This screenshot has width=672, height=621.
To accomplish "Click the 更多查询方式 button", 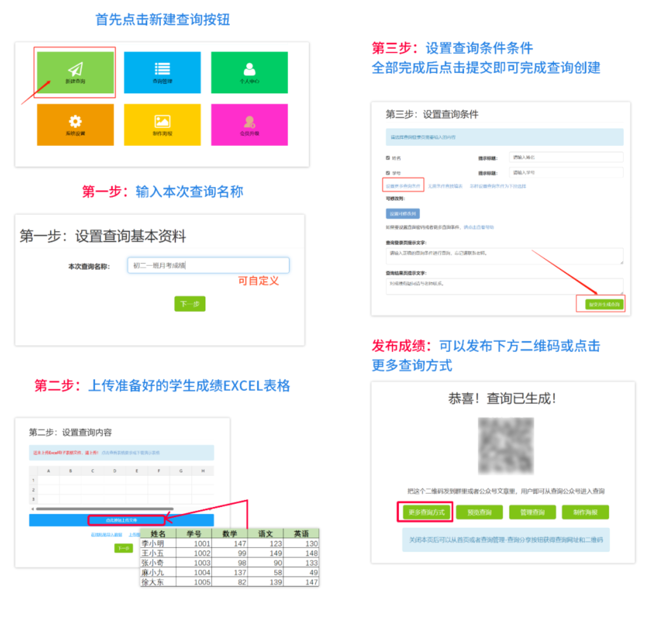I will point(426,512).
